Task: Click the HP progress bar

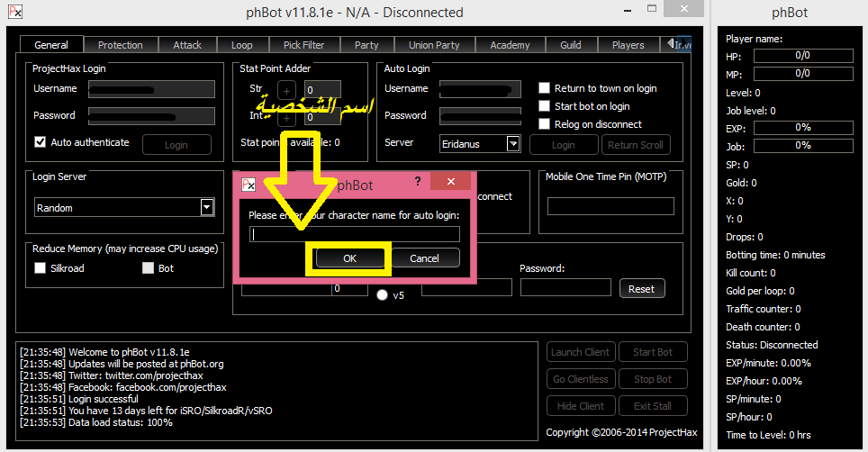Action: pyautogui.click(x=803, y=55)
